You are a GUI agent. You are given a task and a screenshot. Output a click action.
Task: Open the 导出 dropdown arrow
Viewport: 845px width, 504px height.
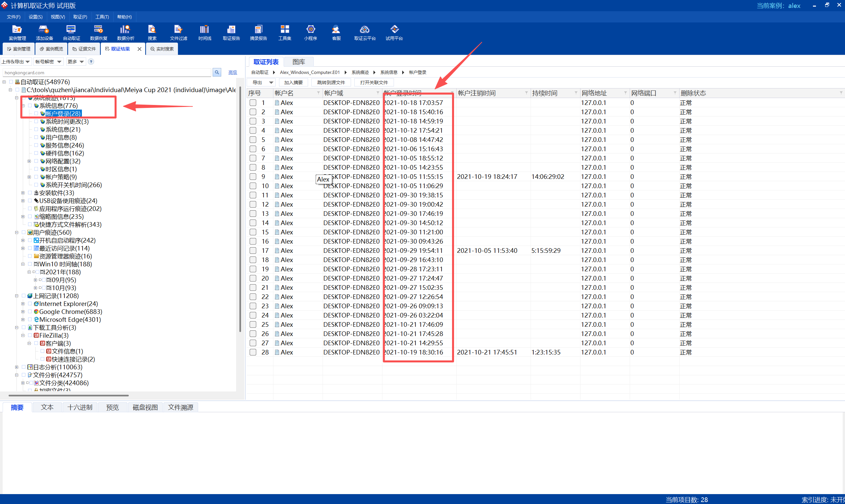(x=271, y=83)
